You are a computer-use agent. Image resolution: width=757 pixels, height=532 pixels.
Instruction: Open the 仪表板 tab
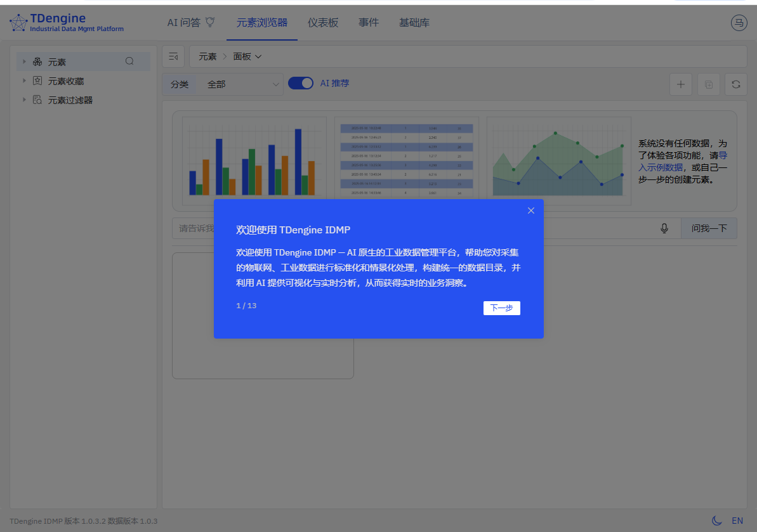coord(323,23)
